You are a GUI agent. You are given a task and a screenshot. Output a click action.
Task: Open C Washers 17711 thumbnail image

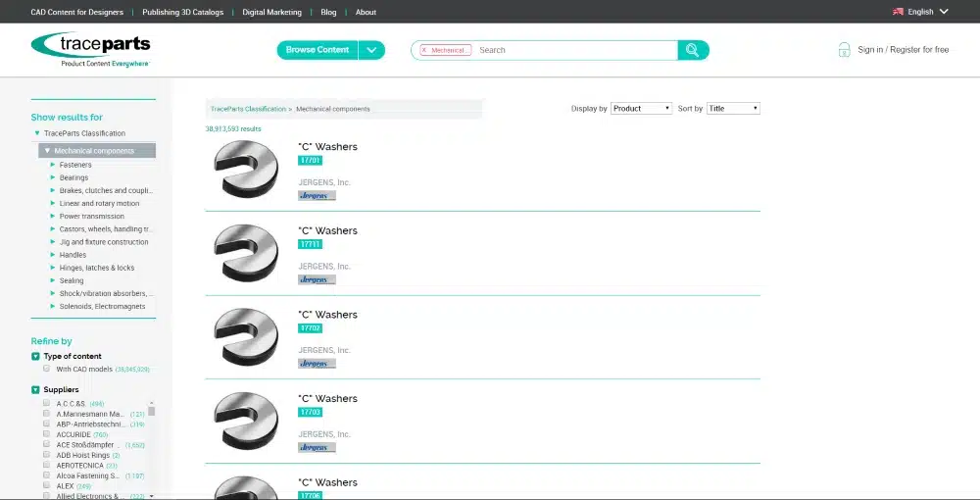point(246,253)
